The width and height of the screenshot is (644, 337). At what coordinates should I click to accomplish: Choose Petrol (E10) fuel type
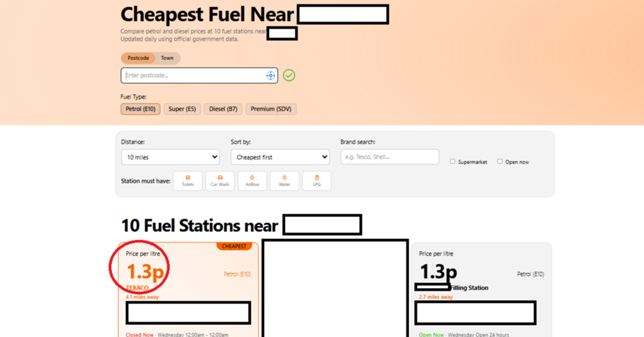pos(140,109)
